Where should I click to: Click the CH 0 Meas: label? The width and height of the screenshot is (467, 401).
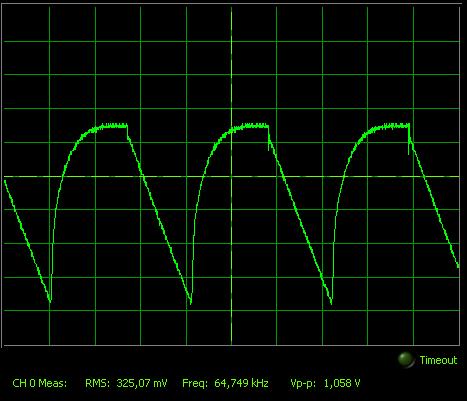(40, 383)
